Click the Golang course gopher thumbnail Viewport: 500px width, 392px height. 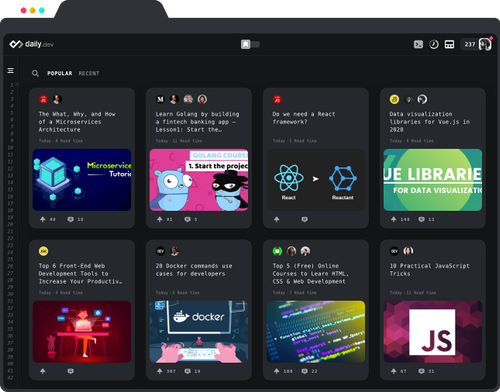[x=199, y=180]
